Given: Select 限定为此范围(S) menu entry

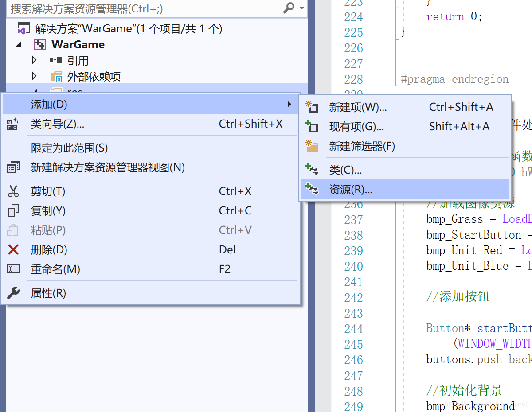Looking at the screenshot, I should (x=150, y=148).
